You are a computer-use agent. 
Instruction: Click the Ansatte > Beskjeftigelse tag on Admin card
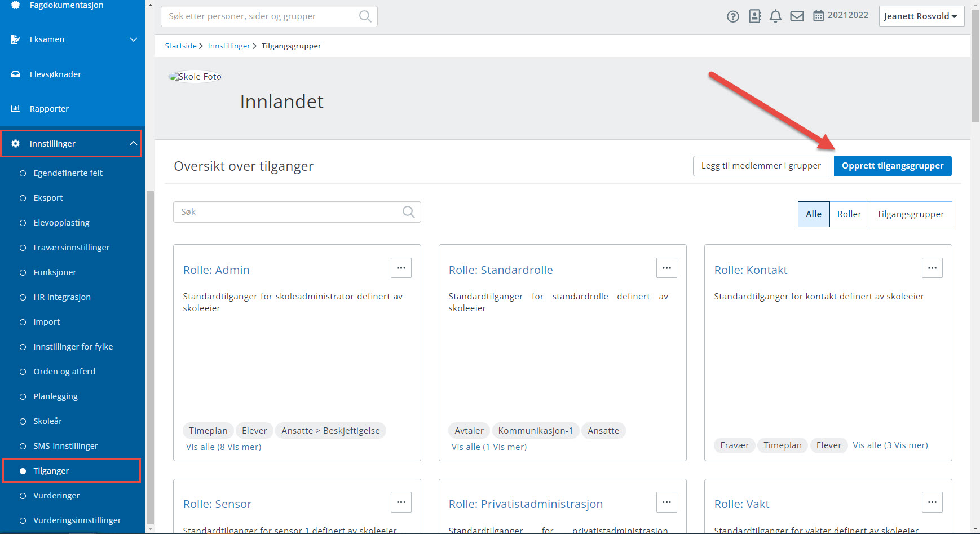pyautogui.click(x=331, y=431)
